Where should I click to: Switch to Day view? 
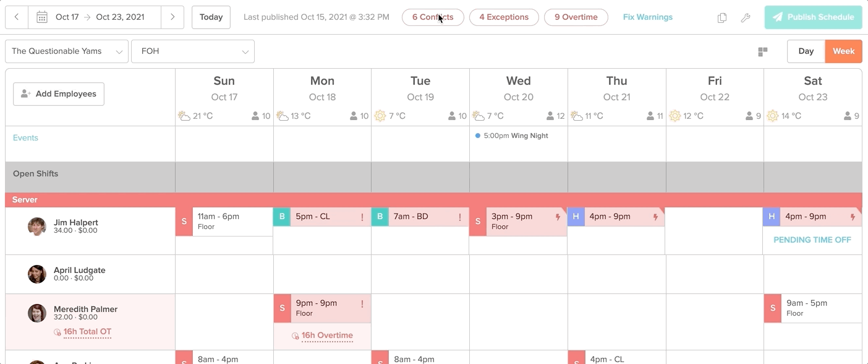click(x=806, y=51)
